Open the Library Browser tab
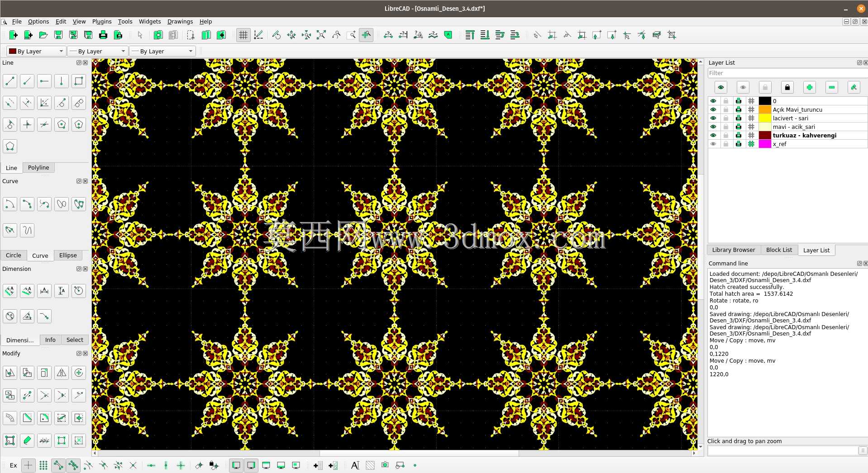The image size is (868, 473). pyautogui.click(x=734, y=250)
